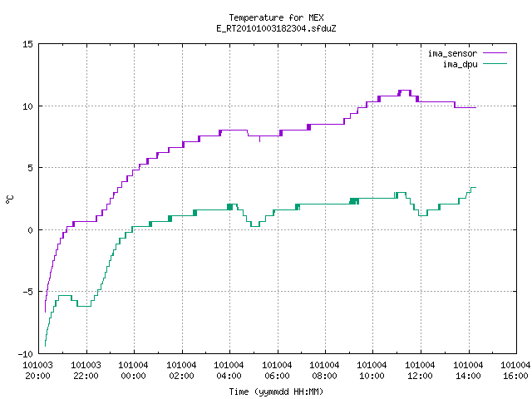
Task: Click the y-axis value 15
Action: [27, 44]
